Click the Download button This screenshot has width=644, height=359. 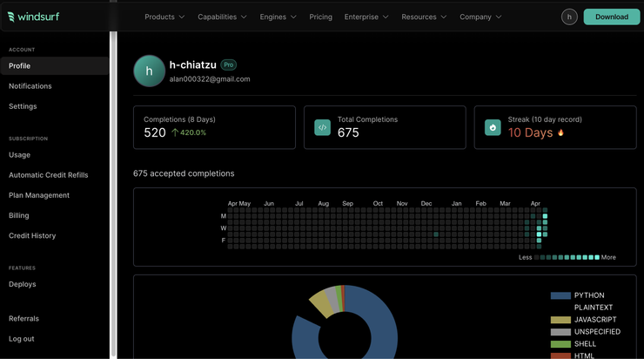click(612, 17)
